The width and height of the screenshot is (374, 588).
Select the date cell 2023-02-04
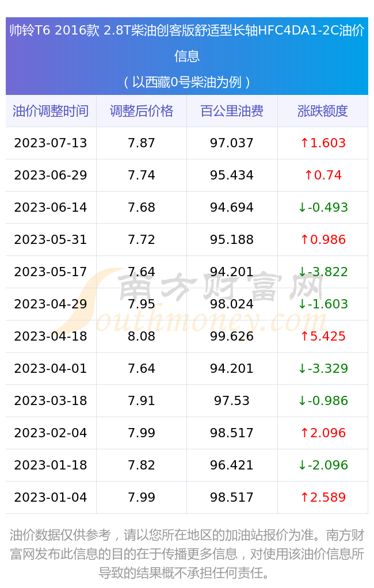[x=51, y=433]
